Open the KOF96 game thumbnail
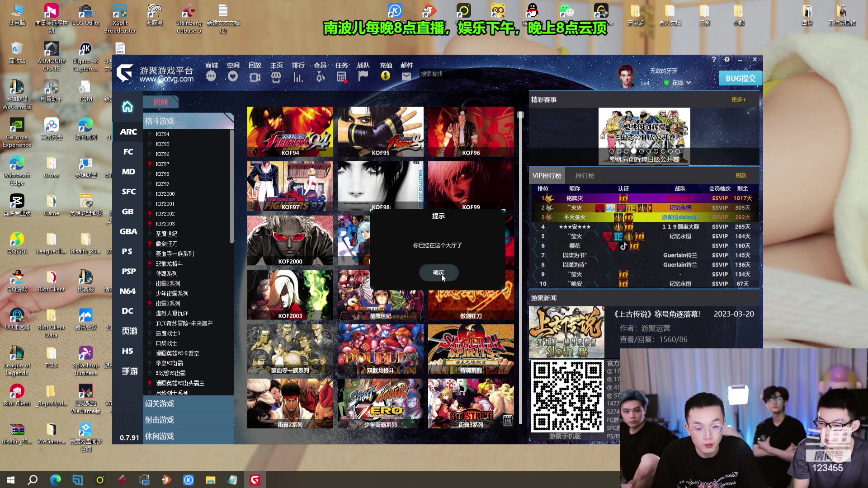 (471, 132)
